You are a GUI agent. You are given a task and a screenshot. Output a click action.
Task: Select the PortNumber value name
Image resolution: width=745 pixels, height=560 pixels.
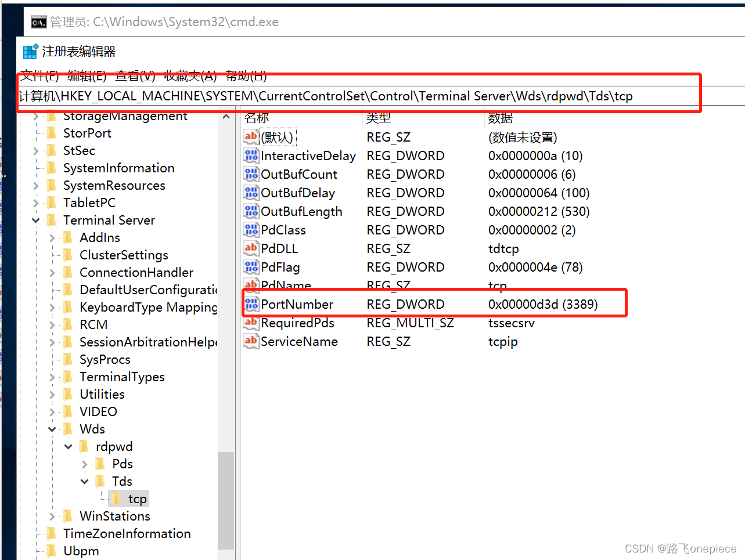click(x=297, y=304)
